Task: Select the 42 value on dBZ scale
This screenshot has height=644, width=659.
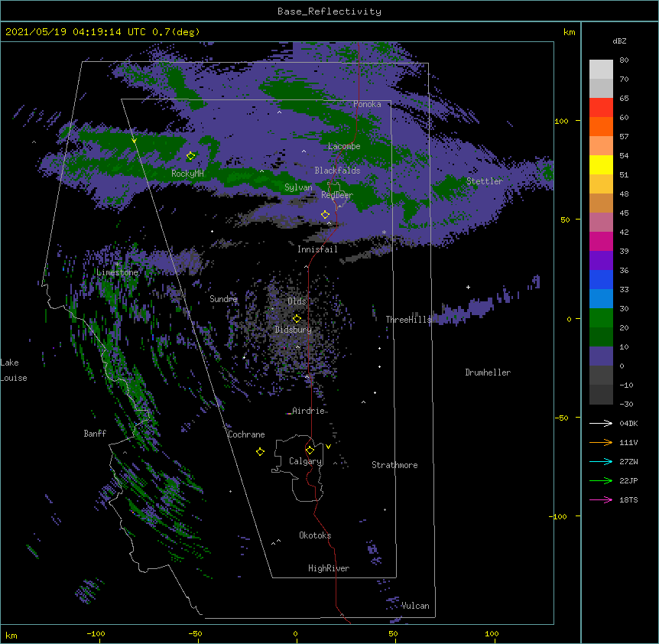Action: (x=624, y=232)
